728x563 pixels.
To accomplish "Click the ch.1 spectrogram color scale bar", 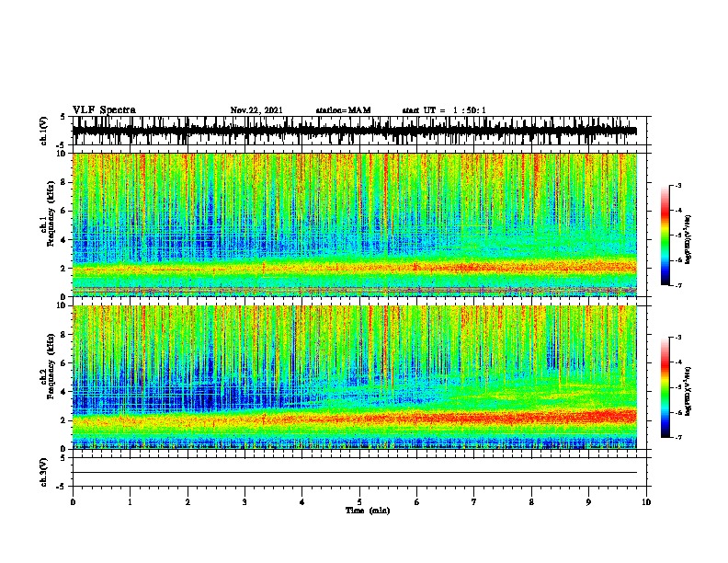I will [665, 236].
